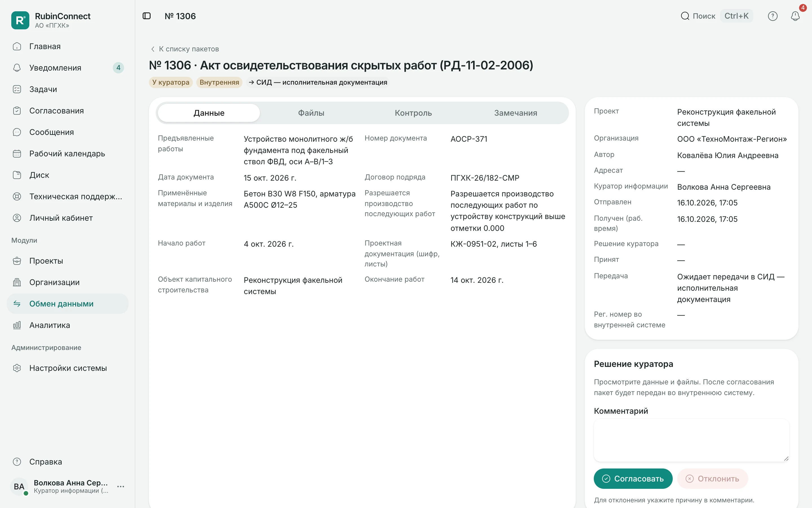This screenshot has width=812, height=508.
Task: Click the Личный кабинет user icon
Action: [x=17, y=218]
